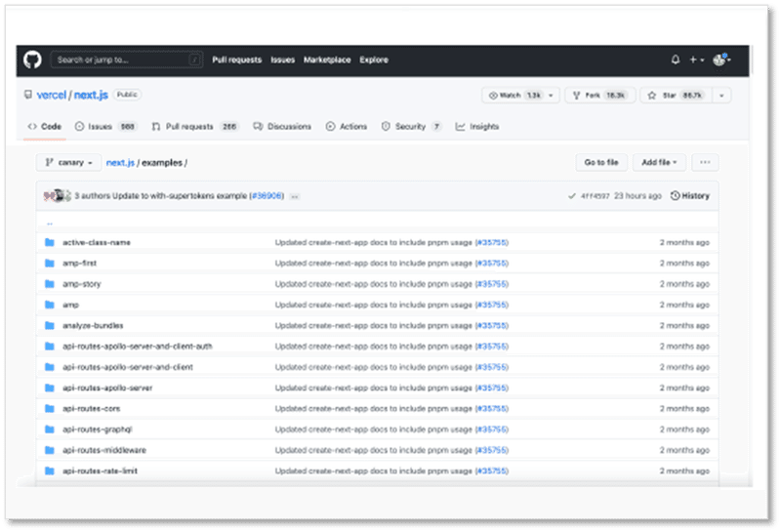781x532 pixels.
Task: Open #35755 link in active-class-name row
Action: pos(492,243)
